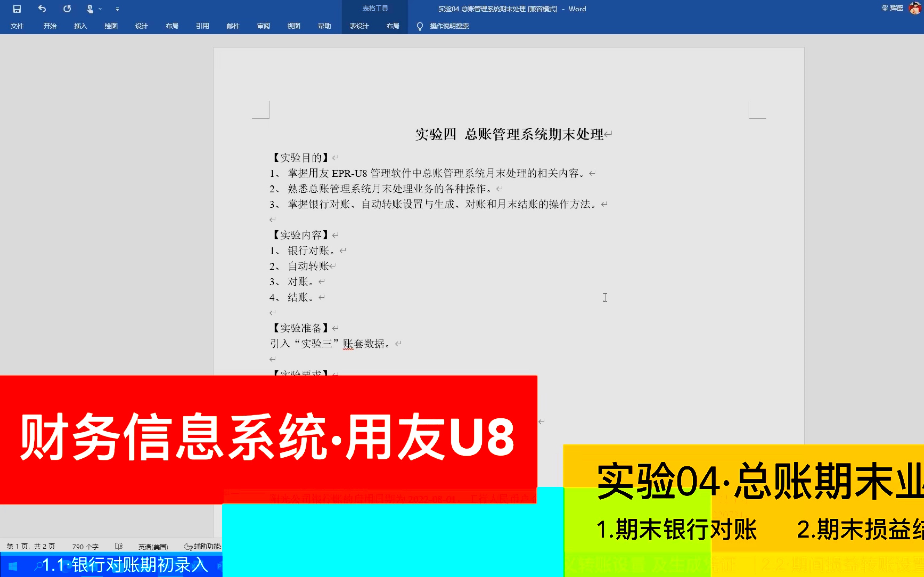
Task: Click word count '790 个字' in status bar
Action: click(x=85, y=547)
